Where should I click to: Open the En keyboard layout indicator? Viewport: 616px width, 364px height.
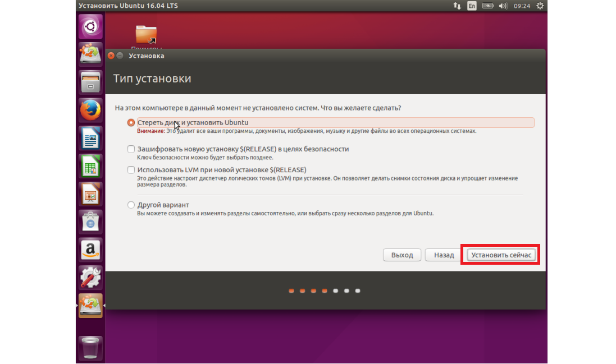point(472,6)
